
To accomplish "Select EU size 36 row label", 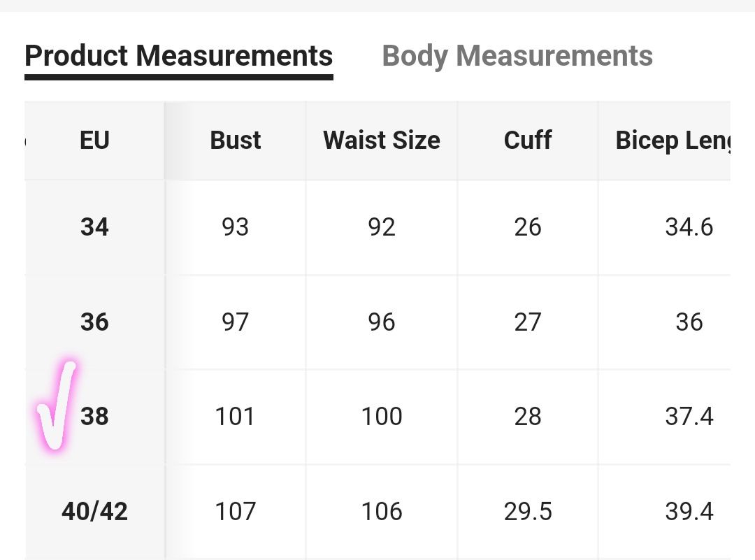I will (x=94, y=322).
